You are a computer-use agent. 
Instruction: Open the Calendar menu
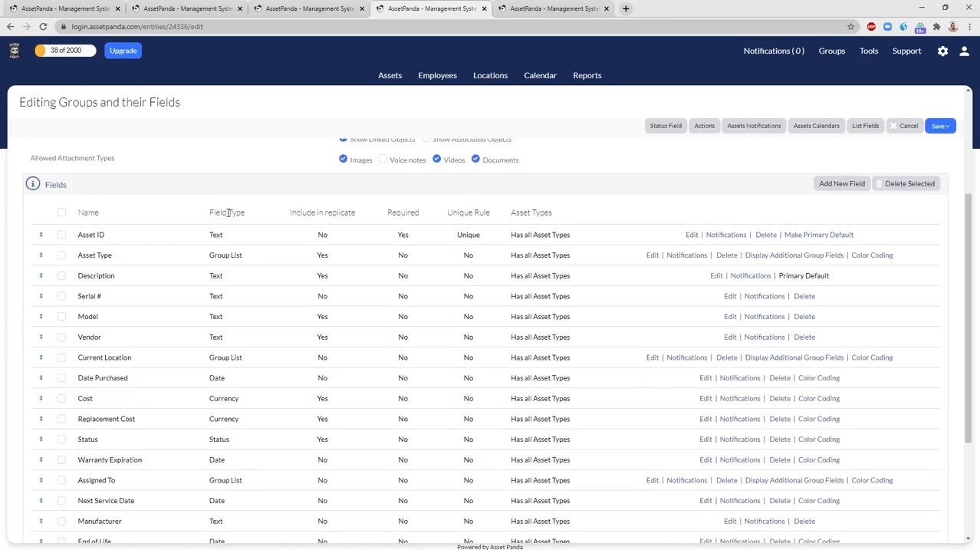(x=540, y=75)
